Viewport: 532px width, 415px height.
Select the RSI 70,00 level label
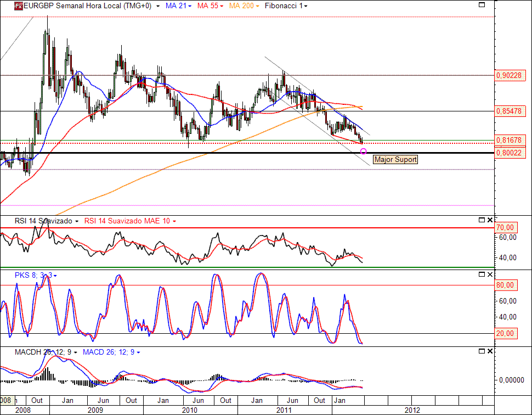pos(506,228)
